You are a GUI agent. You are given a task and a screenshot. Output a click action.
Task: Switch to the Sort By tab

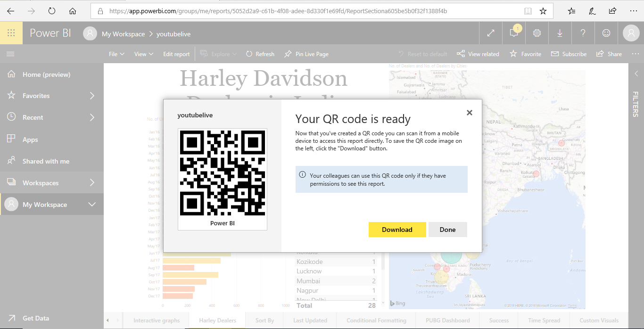(x=264, y=321)
